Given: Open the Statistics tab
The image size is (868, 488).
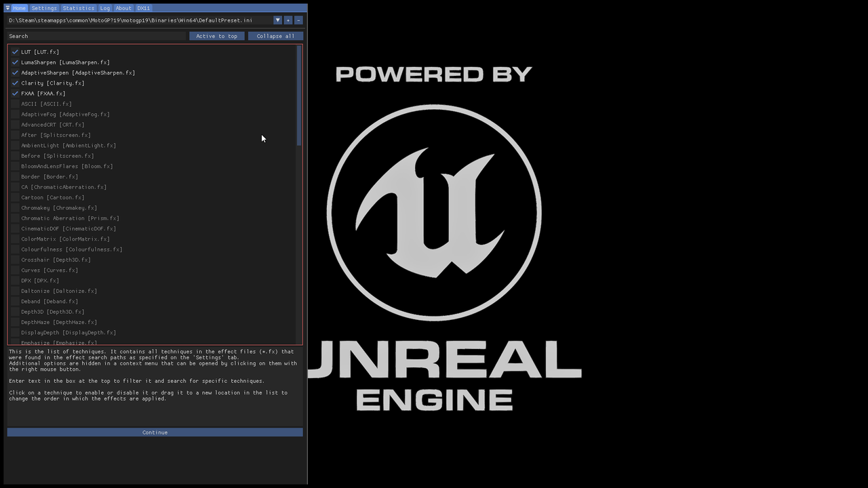Looking at the screenshot, I should (x=79, y=8).
